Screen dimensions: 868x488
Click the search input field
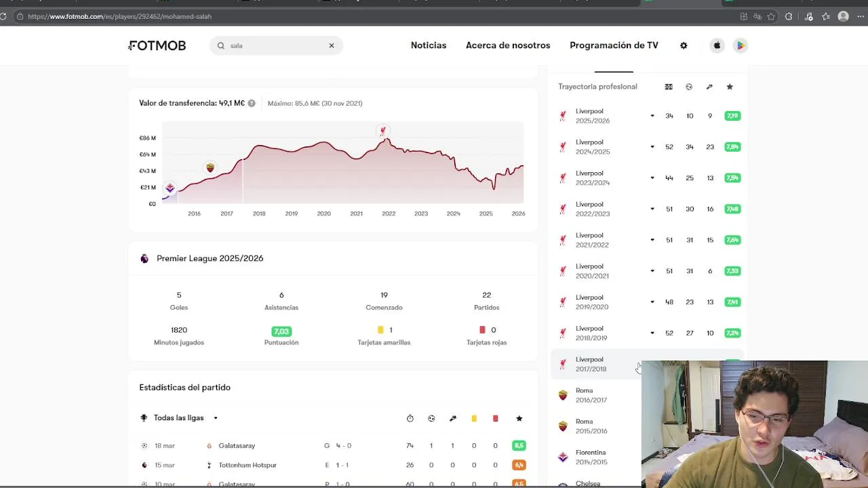point(276,45)
